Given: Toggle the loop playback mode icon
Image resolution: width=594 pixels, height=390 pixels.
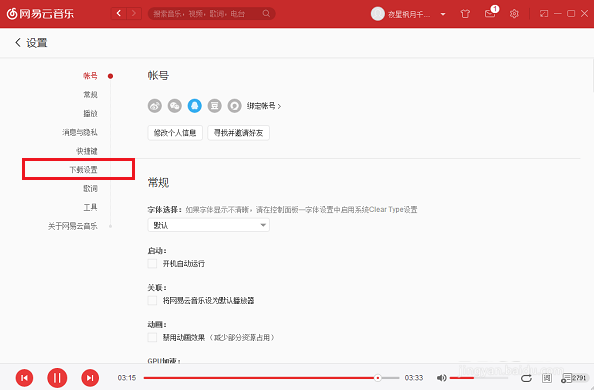Looking at the screenshot, I should 526,378.
